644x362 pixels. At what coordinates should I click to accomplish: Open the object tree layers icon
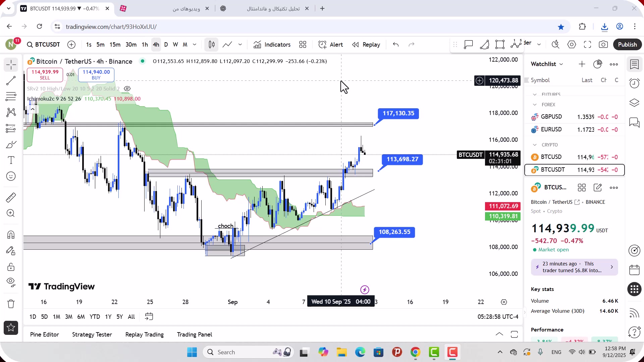pos(634,103)
